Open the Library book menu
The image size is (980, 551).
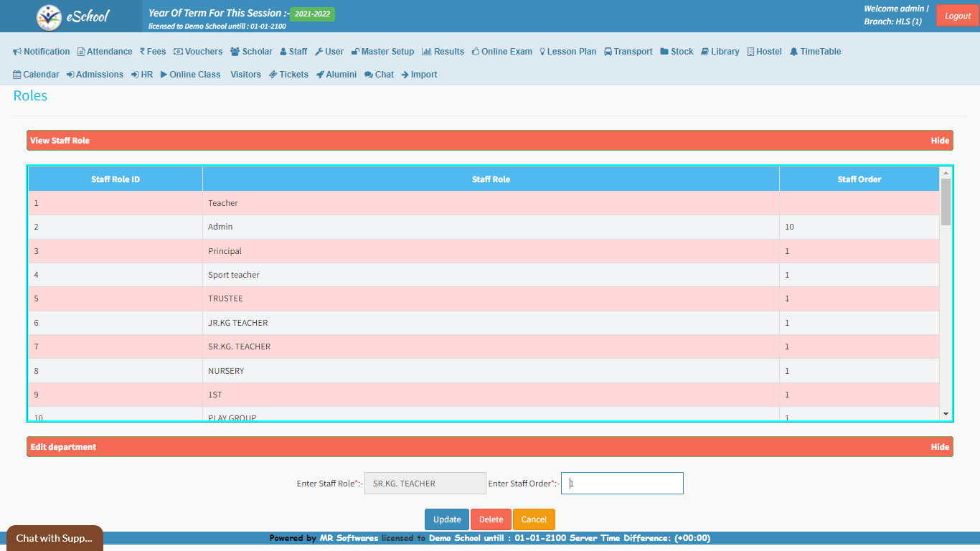[x=720, y=52]
